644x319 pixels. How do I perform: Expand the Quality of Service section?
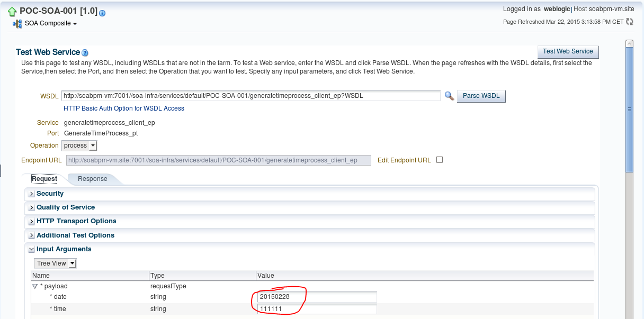[x=32, y=208]
